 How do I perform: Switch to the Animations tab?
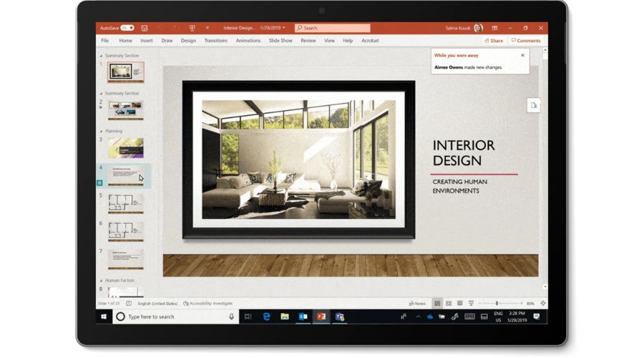(x=248, y=41)
